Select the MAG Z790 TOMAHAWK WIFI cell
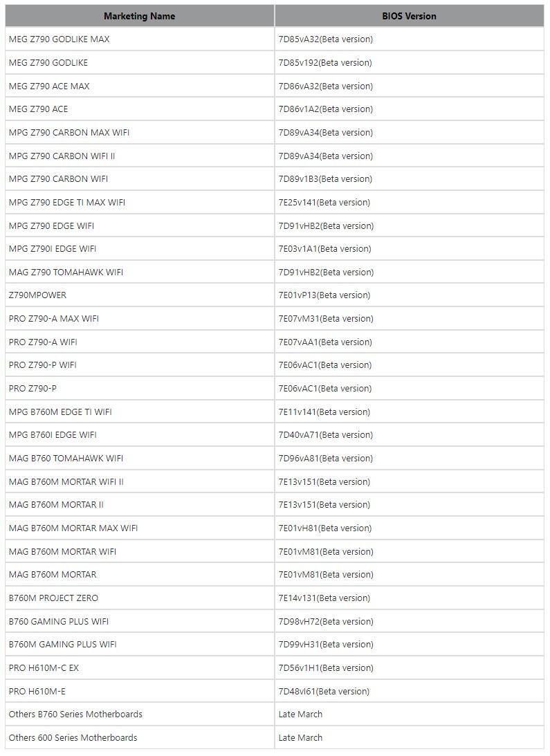550x756 pixels. (x=140, y=272)
